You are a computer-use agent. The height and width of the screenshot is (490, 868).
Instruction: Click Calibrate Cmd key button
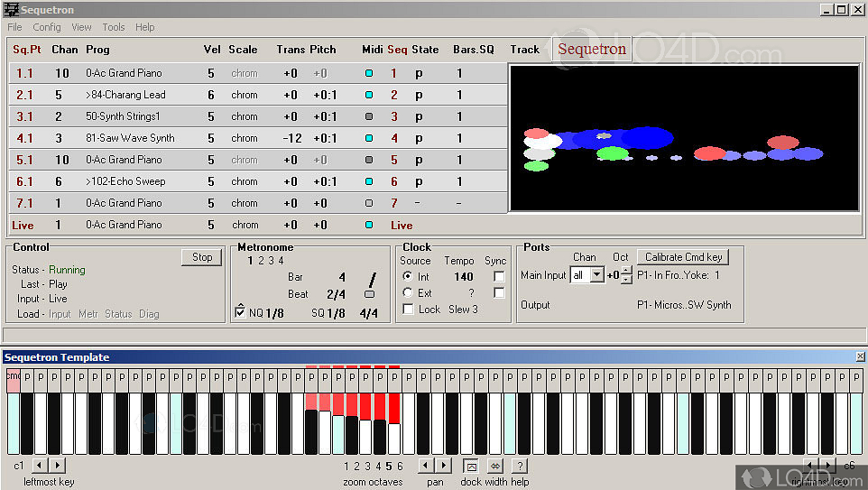pyautogui.click(x=682, y=257)
